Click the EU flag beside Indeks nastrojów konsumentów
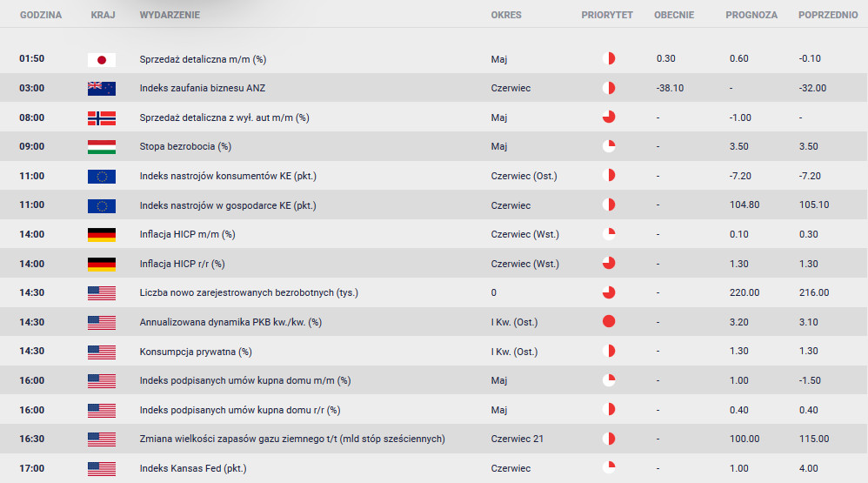868x483 pixels. [x=102, y=176]
